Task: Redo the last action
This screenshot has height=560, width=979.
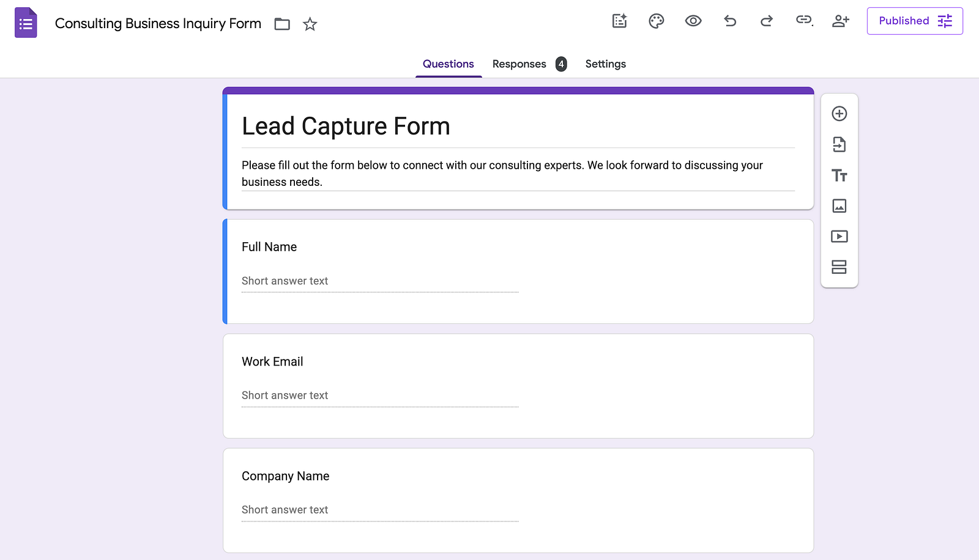Action: coord(766,21)
